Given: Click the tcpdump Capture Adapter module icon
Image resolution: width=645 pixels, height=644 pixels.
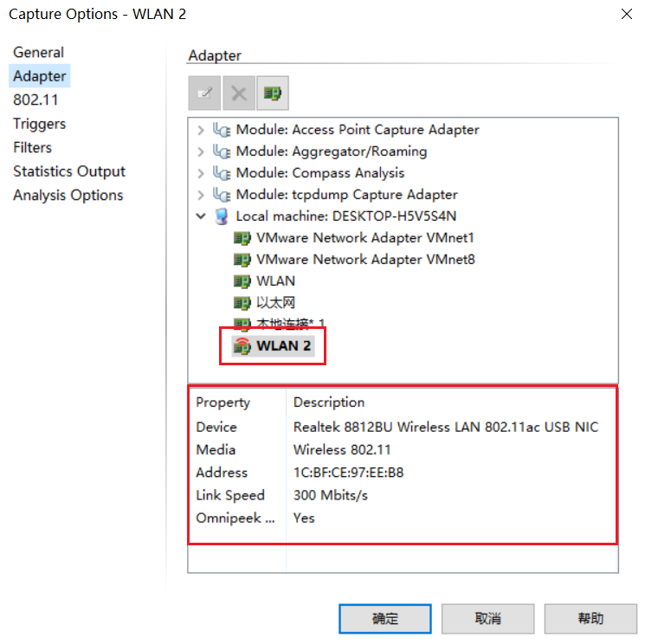Looking at the screenshot, I should click(222, 195).
